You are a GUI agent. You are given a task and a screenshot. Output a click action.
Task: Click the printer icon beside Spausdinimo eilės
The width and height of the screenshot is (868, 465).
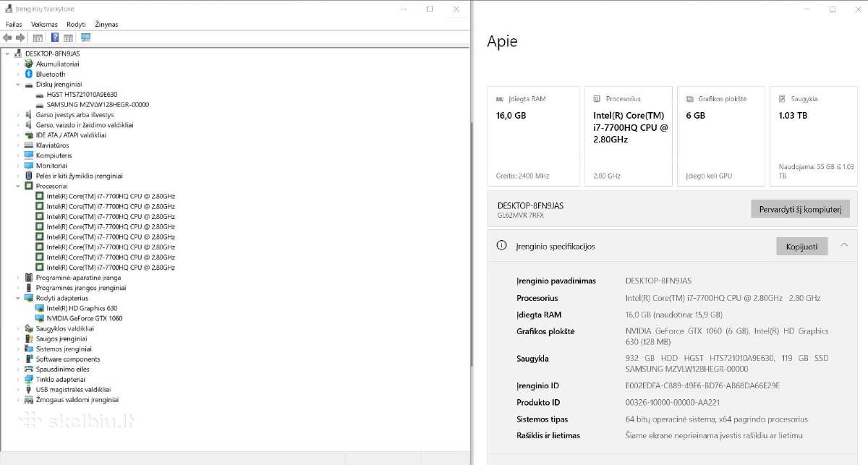29,369
